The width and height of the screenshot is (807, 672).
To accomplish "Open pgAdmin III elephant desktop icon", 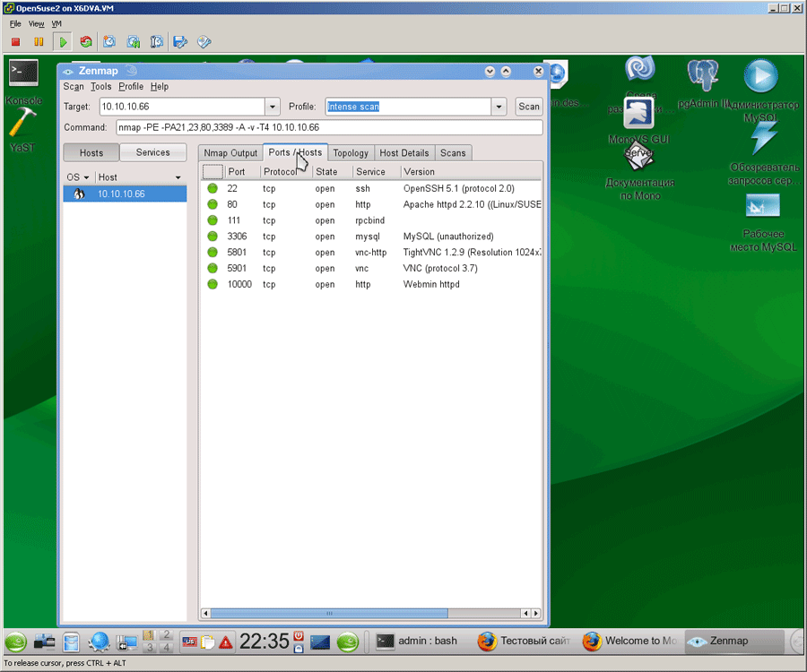I will coord(702,75).
